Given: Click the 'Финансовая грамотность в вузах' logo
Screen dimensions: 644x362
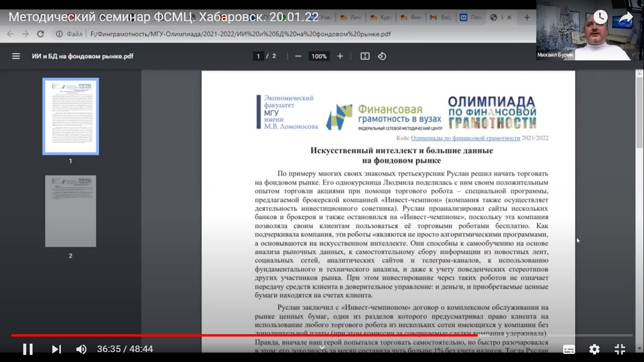Looking at the screenshot, I should pos(384,116).
